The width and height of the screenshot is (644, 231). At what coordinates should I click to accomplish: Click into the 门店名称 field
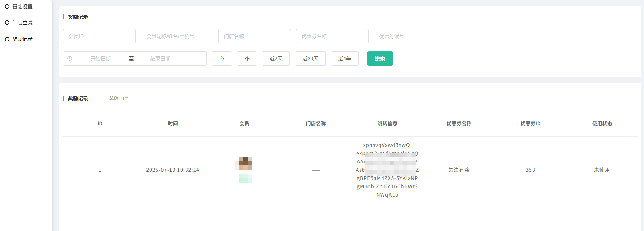254,36
